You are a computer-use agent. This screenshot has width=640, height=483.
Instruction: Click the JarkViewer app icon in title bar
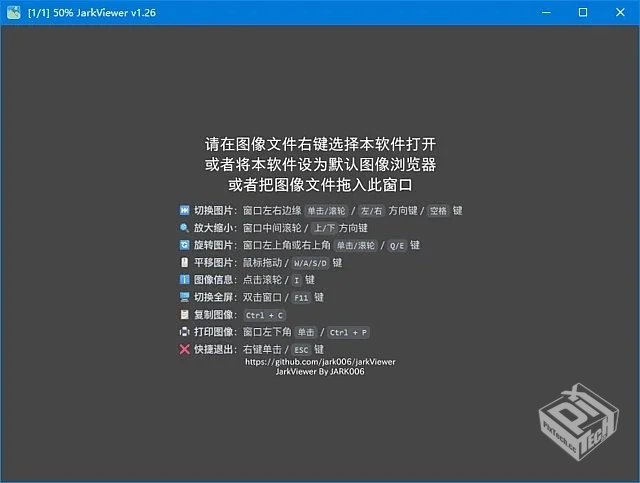(13, 12)
